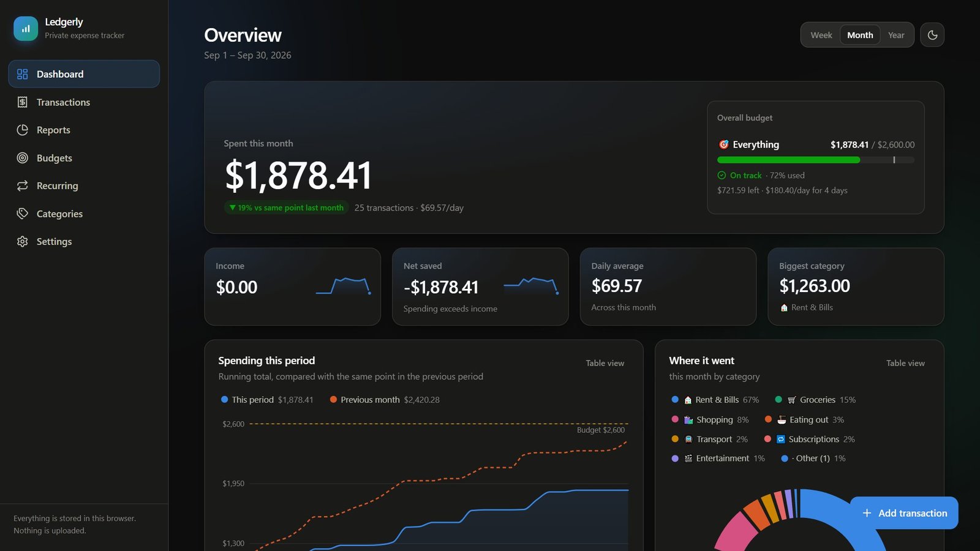The width and height of the screenshot is (980, 551).
Task: Click the Budgets target icon
Action: [x=23, y=158]
